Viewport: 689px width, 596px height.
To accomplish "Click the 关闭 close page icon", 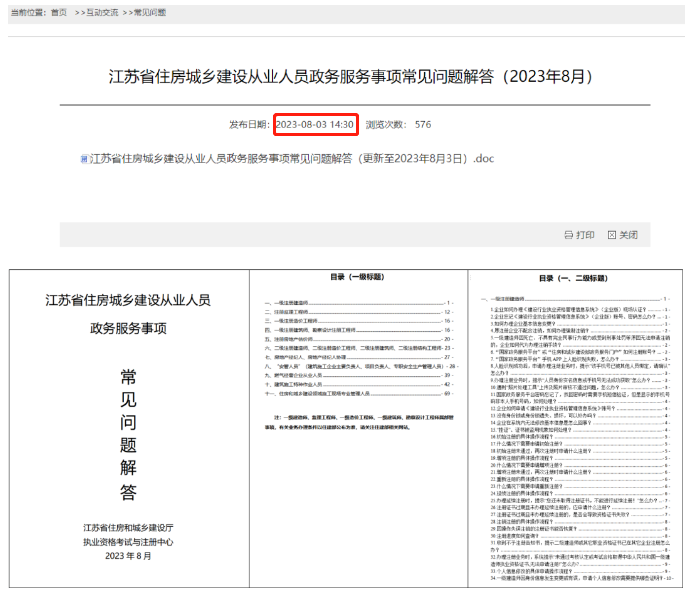I will (x=612, y=235).
